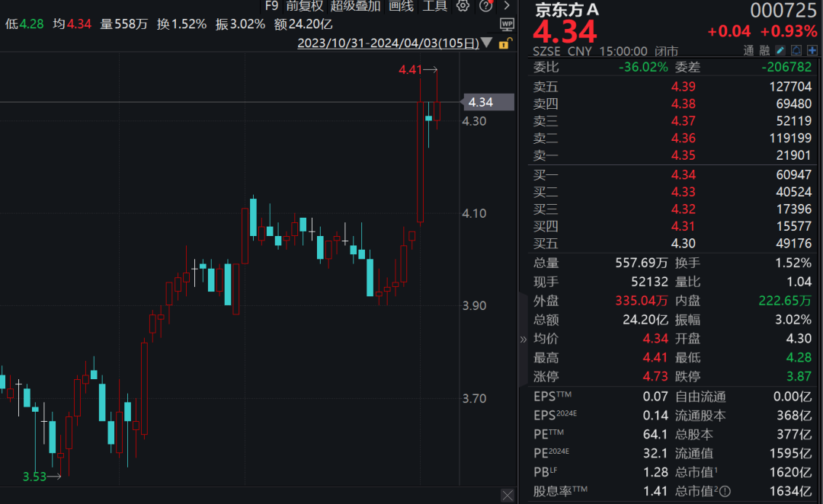Click 卖五 volume 127704
823x504 pixels.
(790, 87)
